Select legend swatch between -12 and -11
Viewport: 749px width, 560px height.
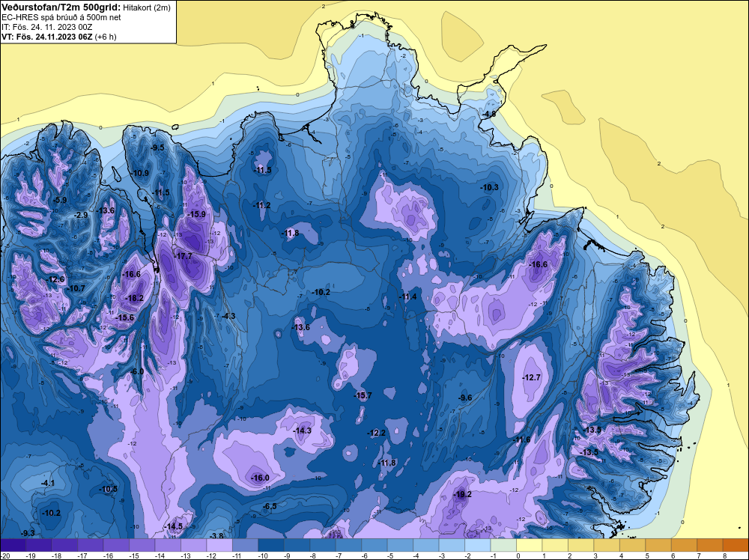(219, 545)
